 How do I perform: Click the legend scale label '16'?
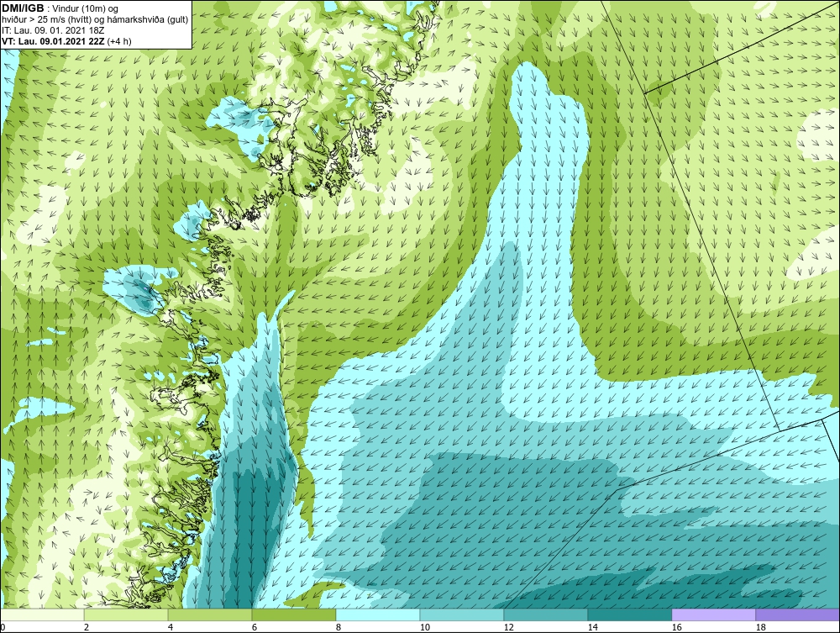676,627
